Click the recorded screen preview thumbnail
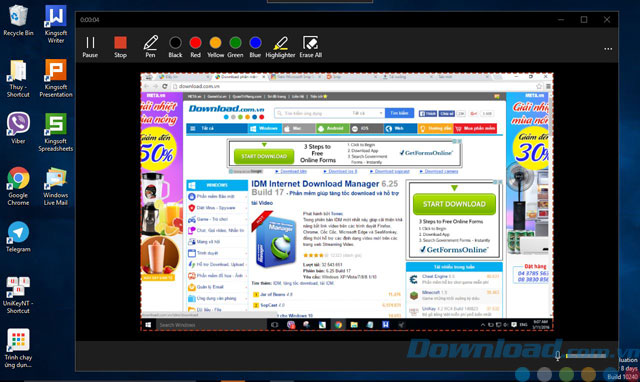 click(347, 202)
